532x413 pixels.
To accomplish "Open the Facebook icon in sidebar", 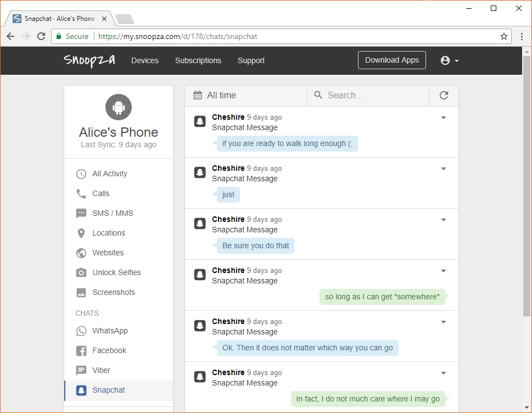I will click(81, 350).
